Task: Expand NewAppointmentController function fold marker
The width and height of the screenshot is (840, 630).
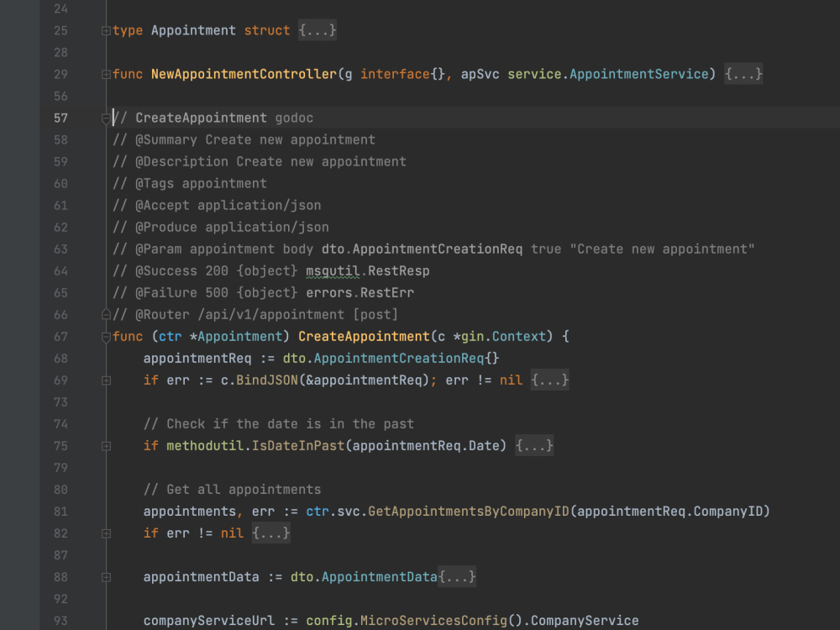Action: pos(106,75)
